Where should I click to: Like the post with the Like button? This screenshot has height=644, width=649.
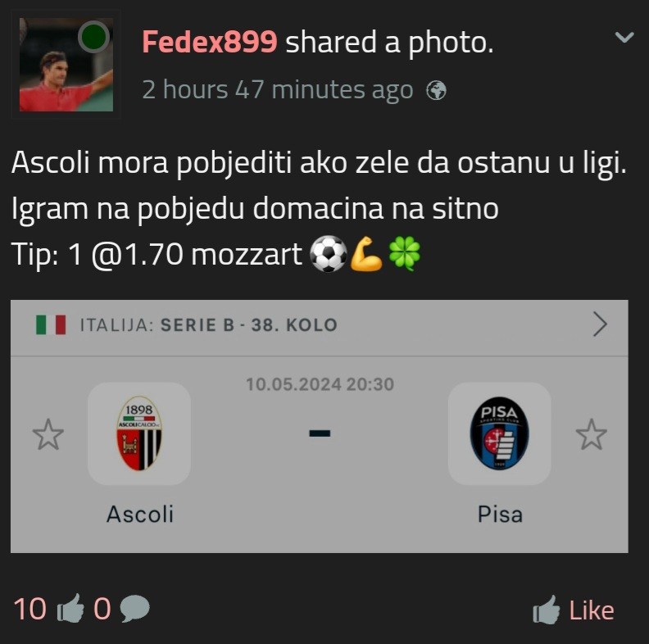574,610
